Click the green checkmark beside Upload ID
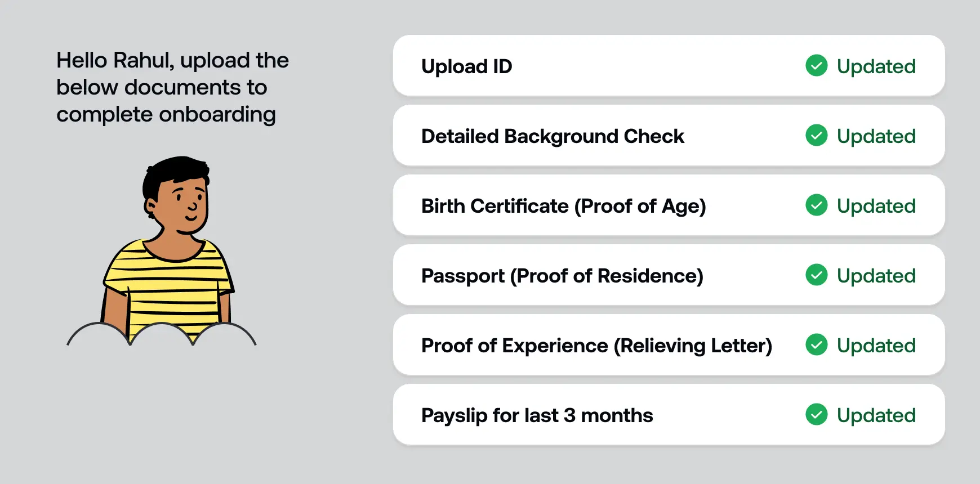980x484 pixels. point(816,66)
